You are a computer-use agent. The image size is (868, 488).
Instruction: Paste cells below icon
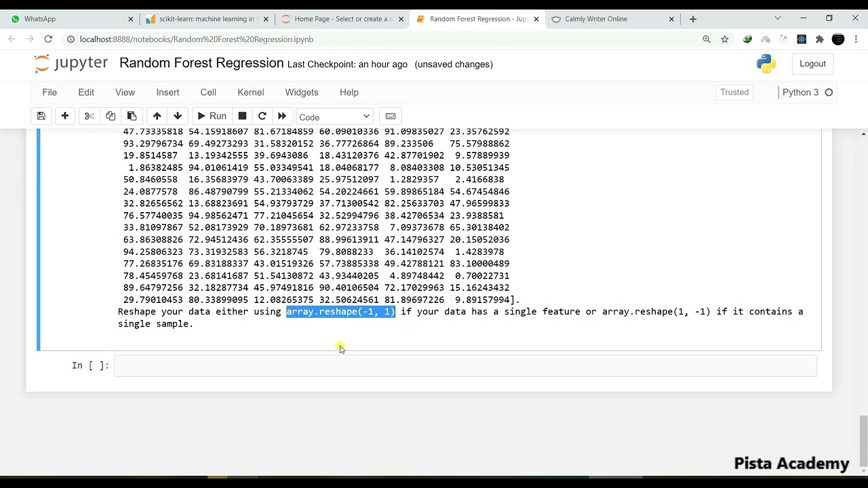132,116
